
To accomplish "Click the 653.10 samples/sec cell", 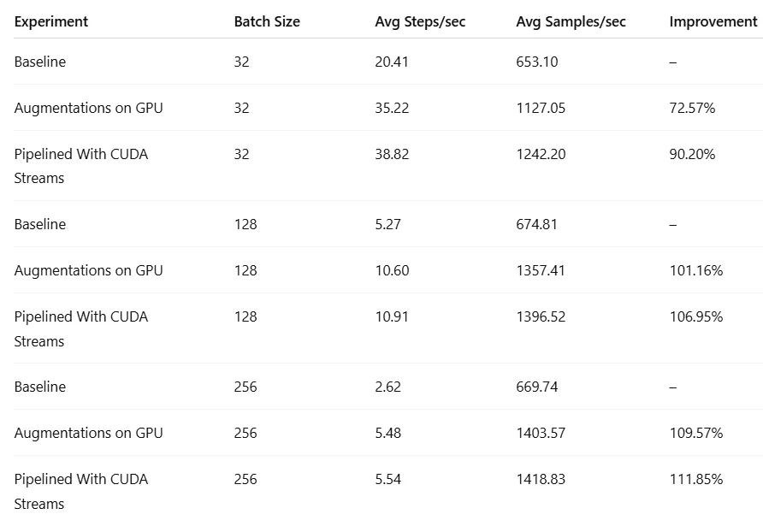I will pos(537,62).
